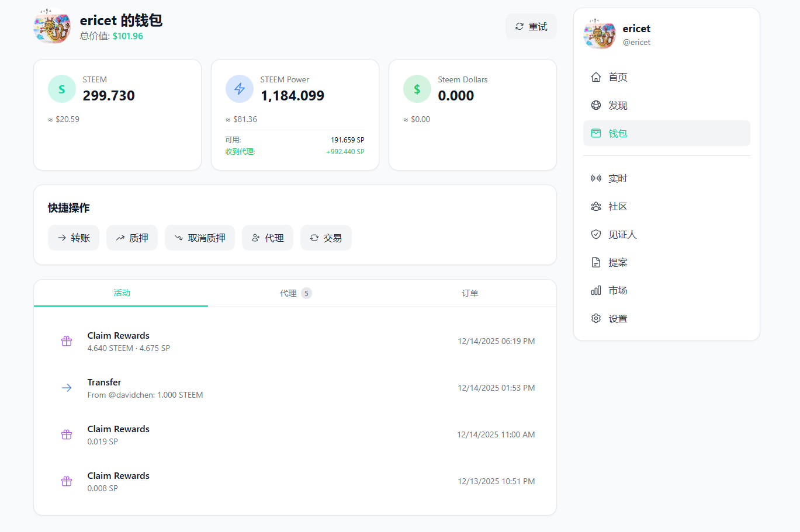The width and height of the screenshot is (800, 532).
Task: Click the timestamp 12/14/2025 01:53 PM
Action: pyautogui.click(x=496, y=388)
